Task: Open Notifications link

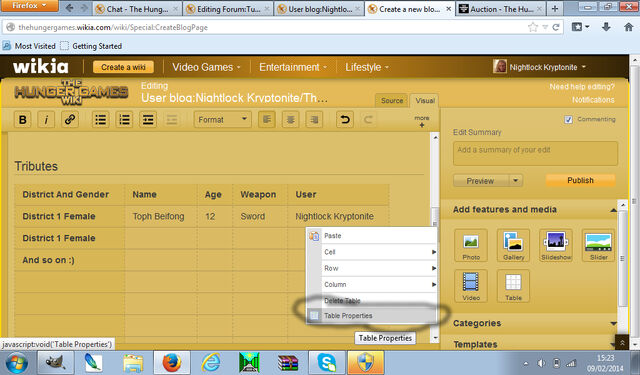Action: point(593,100)
